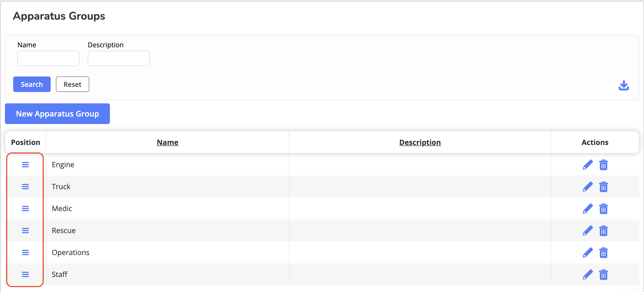Click the Reset button
This screenshot has height=292, width=644.
coord(72,84)
